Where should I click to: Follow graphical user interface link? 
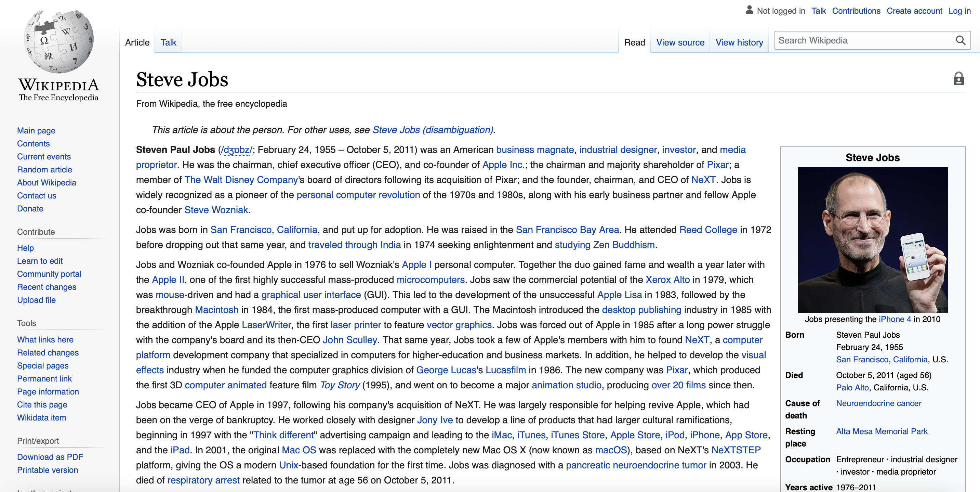(x=310, y=294)
